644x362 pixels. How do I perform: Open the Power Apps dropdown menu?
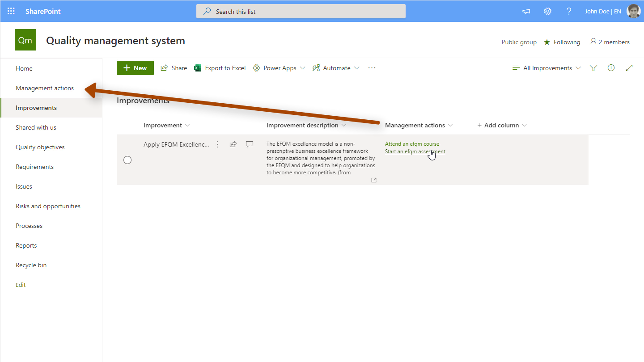coord(279,68)
